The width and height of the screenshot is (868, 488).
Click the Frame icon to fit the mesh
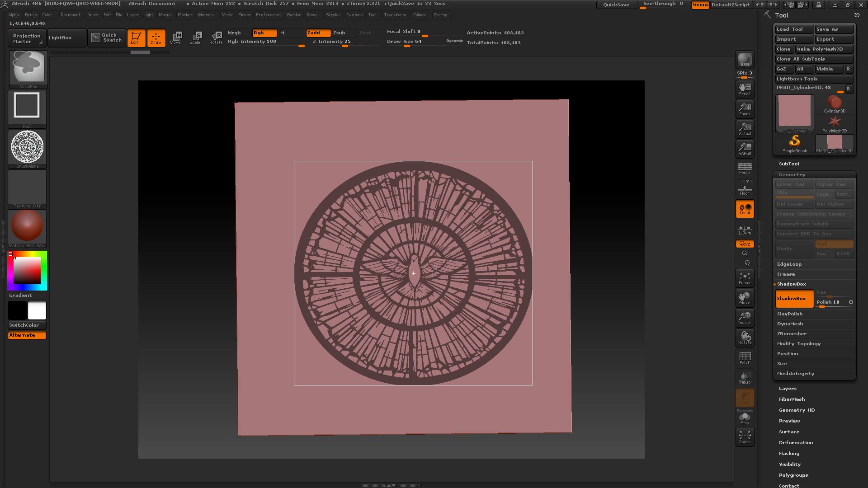click(745, 278)
